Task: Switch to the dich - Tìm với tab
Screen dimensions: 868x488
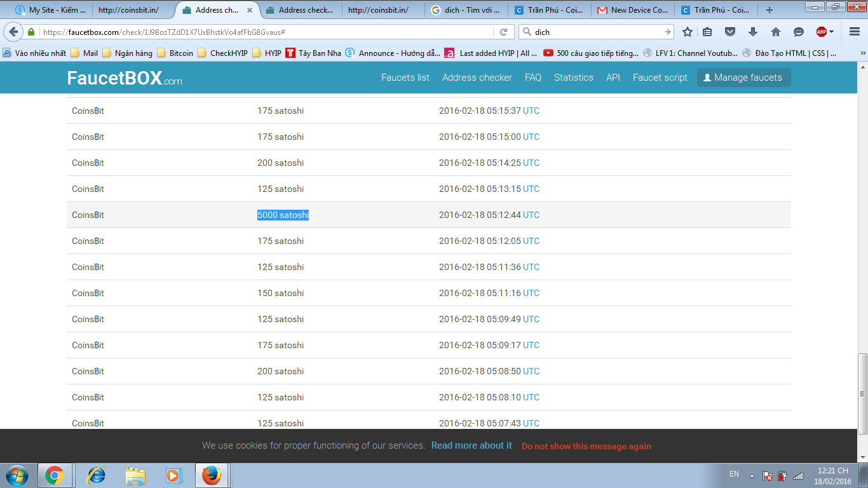Action: click(x=467, y=10)
